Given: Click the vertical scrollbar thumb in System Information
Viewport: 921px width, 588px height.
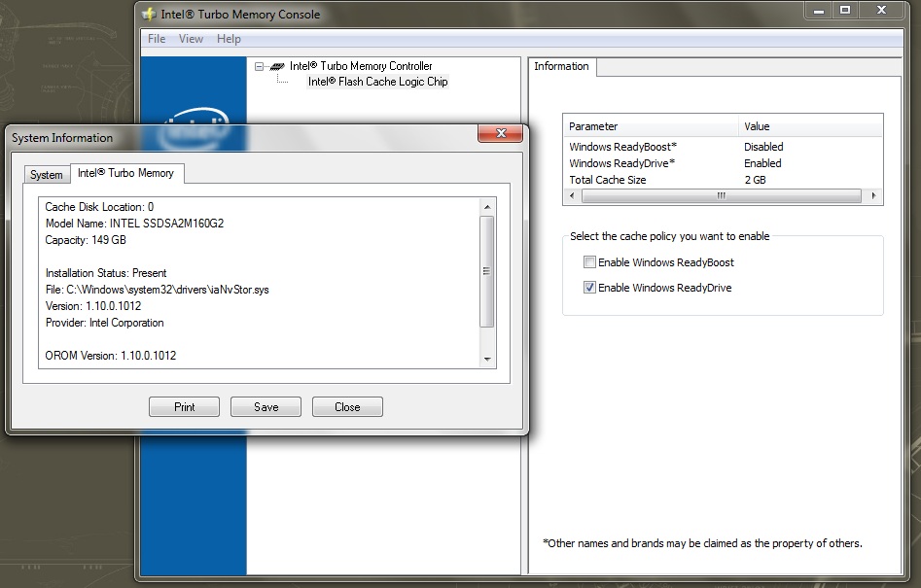Looking at the screenshot, I should coord(487,271).
